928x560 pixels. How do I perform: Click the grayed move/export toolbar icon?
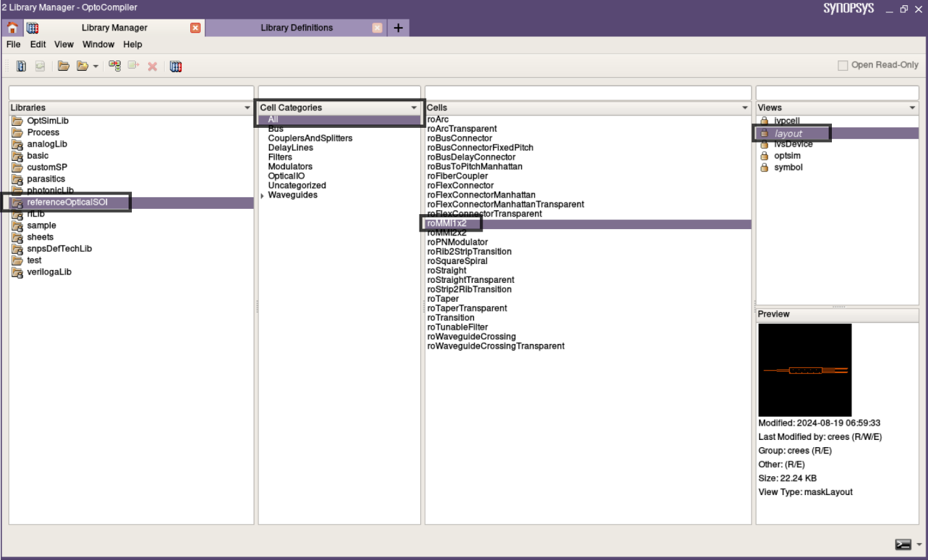134,66
